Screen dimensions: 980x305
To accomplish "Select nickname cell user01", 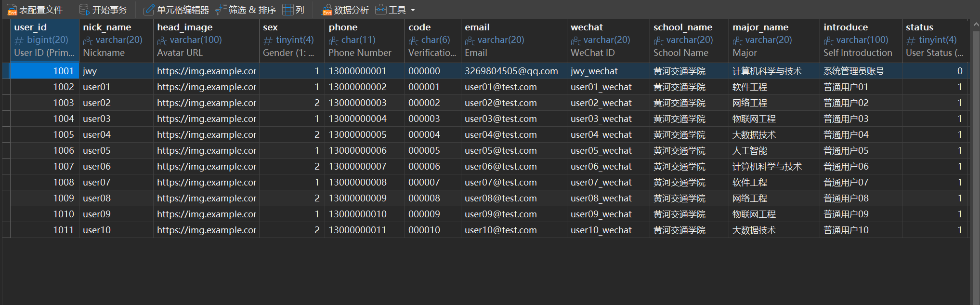I will [116, 87].
